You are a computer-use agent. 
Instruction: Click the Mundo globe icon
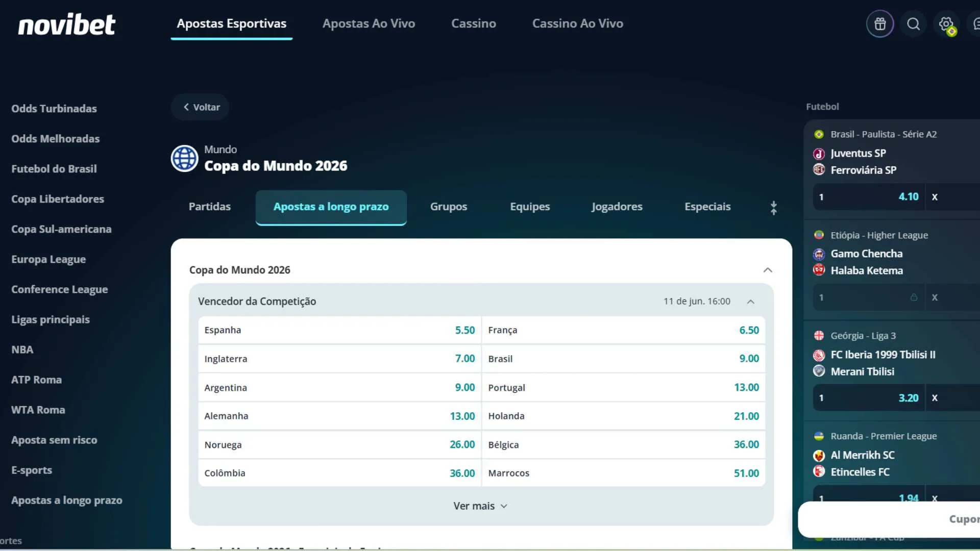[x=184, y=158]
